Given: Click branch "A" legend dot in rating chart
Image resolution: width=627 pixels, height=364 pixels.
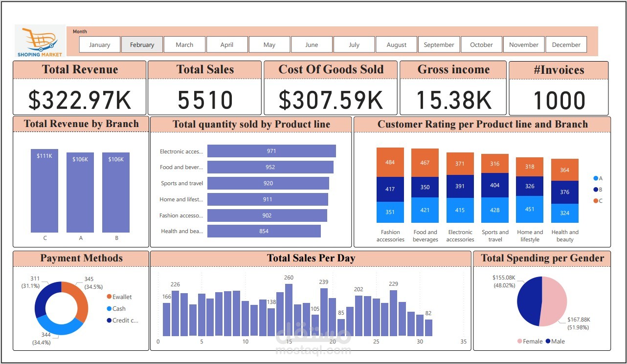Looking at the screenshot, I should 595,178.
